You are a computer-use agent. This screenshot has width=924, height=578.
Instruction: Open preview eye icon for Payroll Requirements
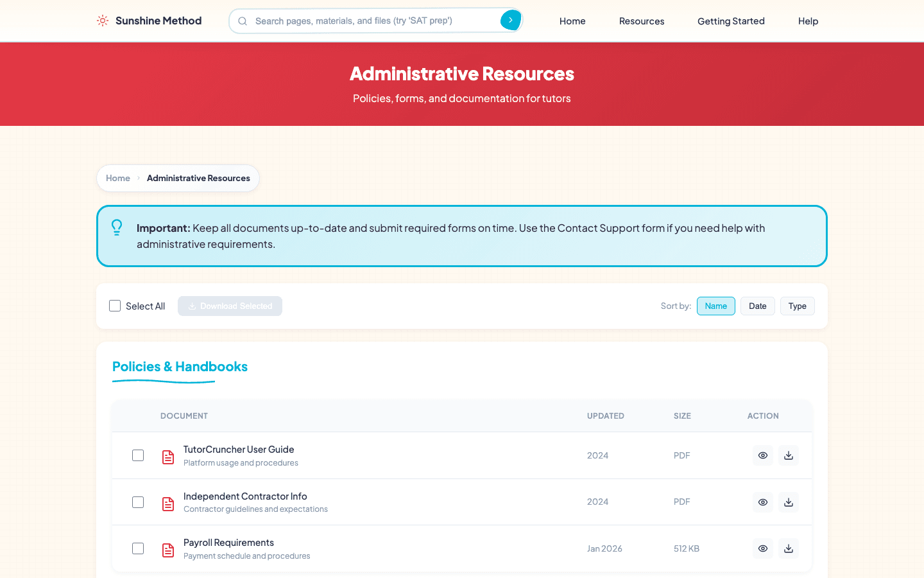762,548
